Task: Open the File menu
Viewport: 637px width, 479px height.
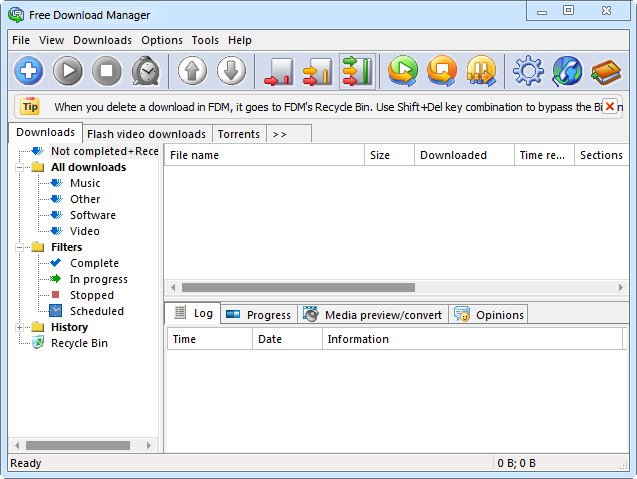Action: [21, 40]
